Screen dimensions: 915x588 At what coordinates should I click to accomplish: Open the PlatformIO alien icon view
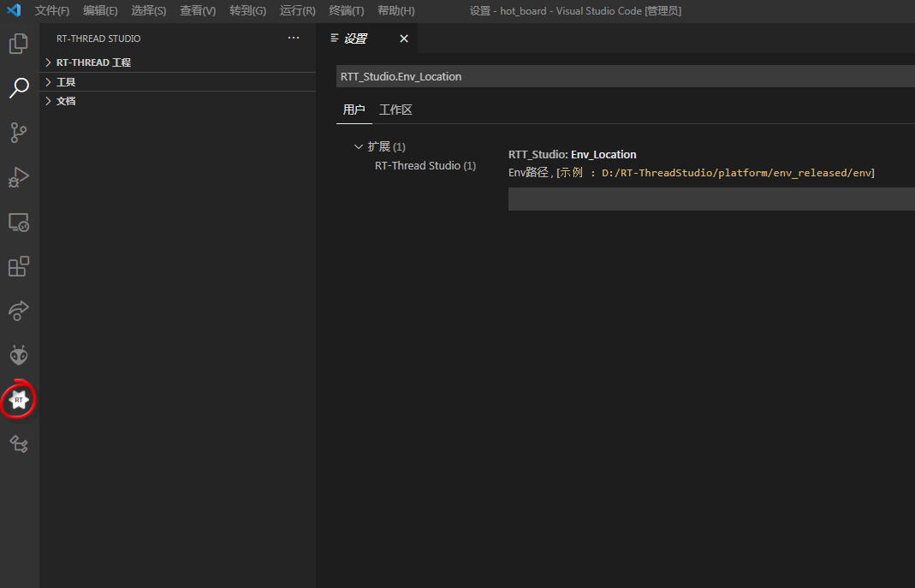[19, 354]
